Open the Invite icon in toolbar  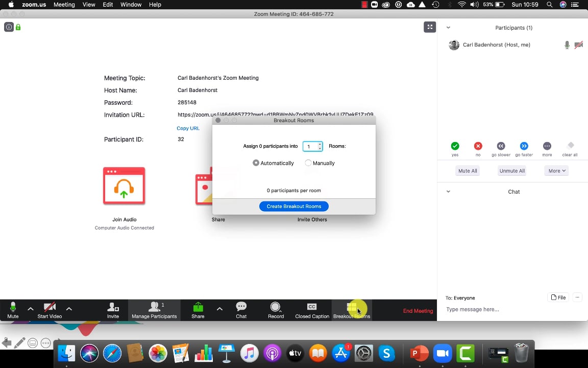(113, 310)
